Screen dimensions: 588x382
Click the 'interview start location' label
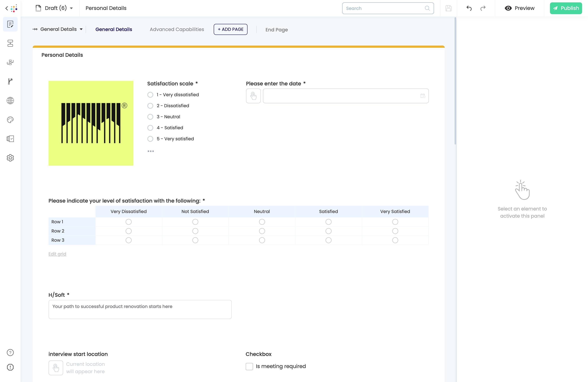coord(78,354)
